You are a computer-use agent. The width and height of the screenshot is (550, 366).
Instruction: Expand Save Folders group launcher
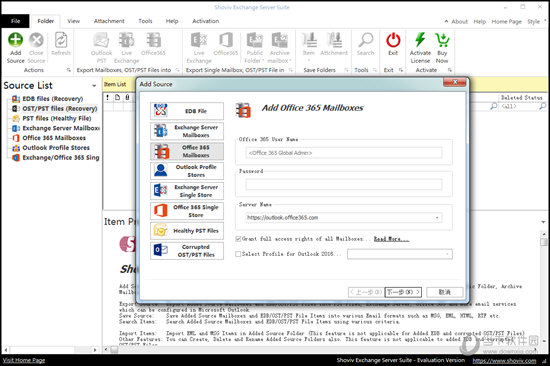pyautogui.click(x=346, y=70)
